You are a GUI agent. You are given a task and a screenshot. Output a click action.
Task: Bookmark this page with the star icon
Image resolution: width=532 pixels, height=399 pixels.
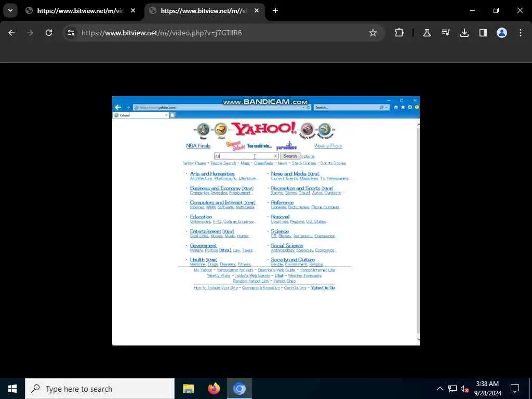coord(373,33)
